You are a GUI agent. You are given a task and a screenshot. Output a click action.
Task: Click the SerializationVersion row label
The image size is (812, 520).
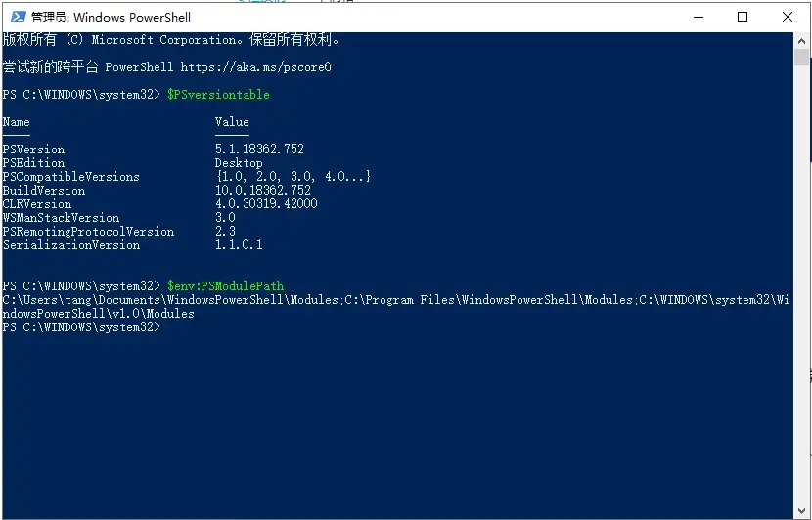[x=71, y=245]
